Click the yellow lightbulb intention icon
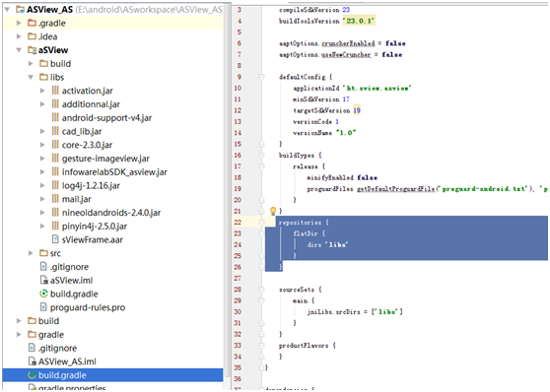This screenshot has width=550, height=392. pyautogui.click(x=273, y=211)
